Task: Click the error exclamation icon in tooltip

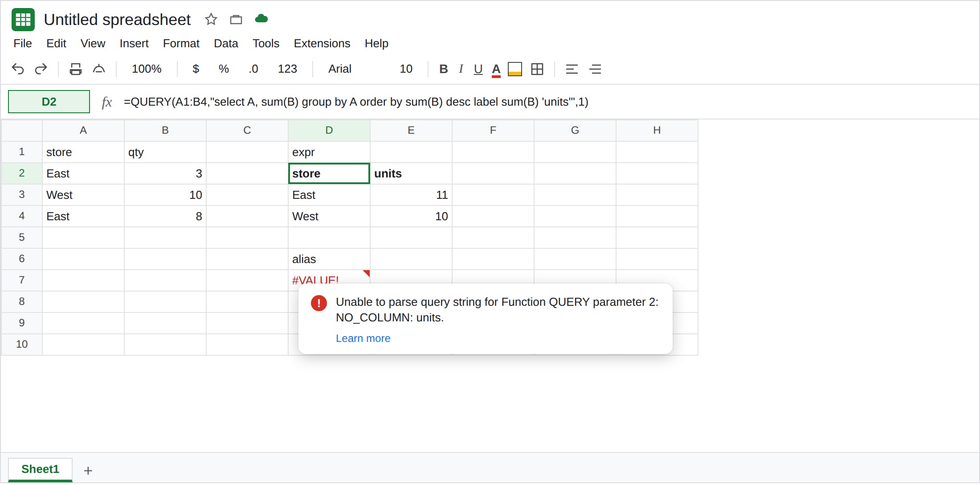Action: click(x=319, y=303)
